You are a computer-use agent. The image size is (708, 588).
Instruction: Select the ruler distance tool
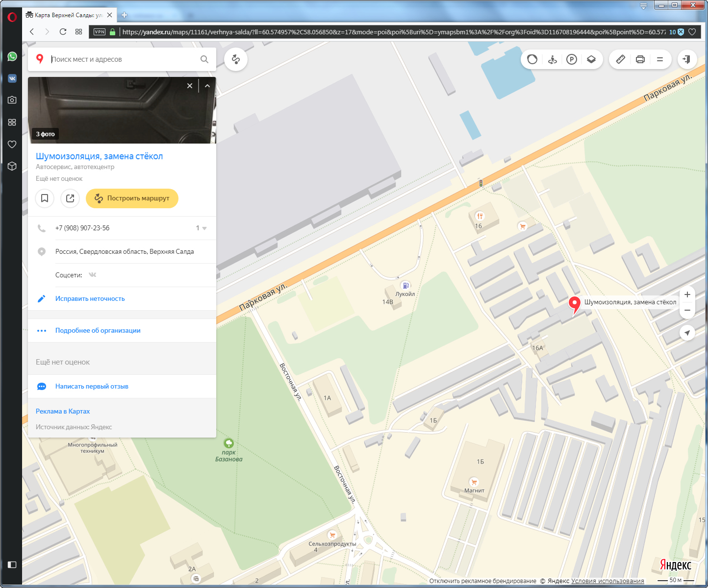coord(620,59)
